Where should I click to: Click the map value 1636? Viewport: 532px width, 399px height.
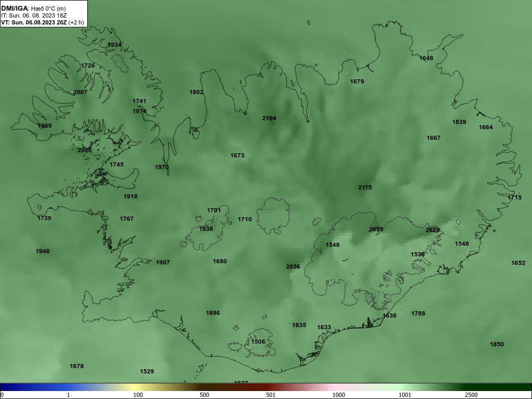pos(389,315)
